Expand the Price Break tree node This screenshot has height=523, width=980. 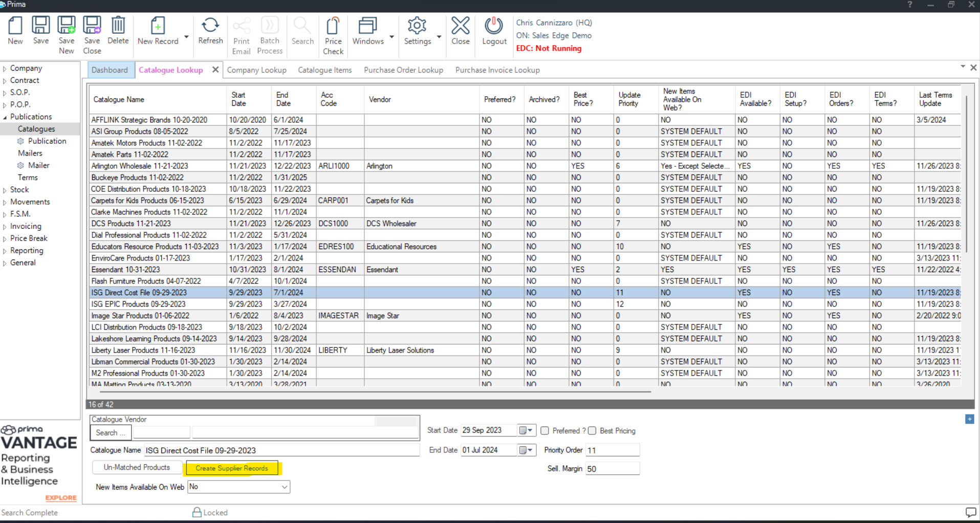[x=5, y=239]
